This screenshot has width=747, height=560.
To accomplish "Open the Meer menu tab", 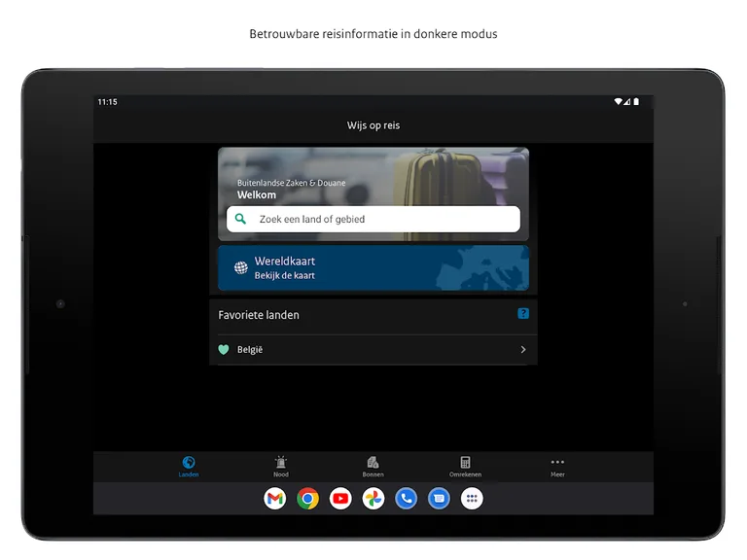I will click(557, 467).
